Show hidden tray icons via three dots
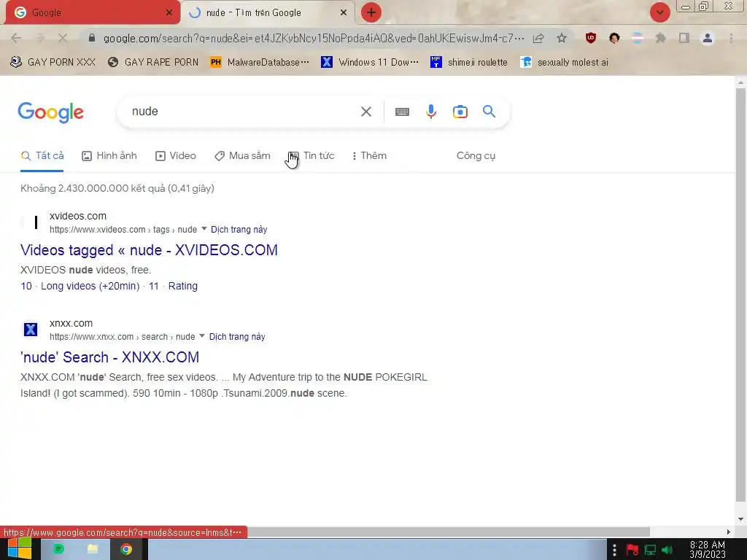 click(x=614, y=550)
